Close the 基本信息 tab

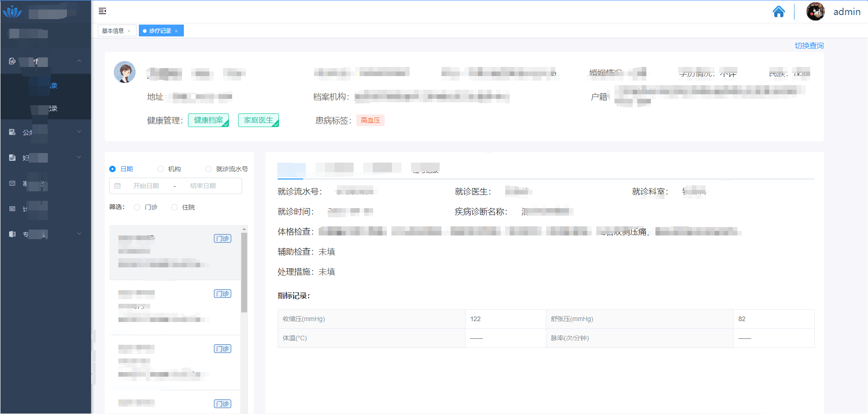129,31
